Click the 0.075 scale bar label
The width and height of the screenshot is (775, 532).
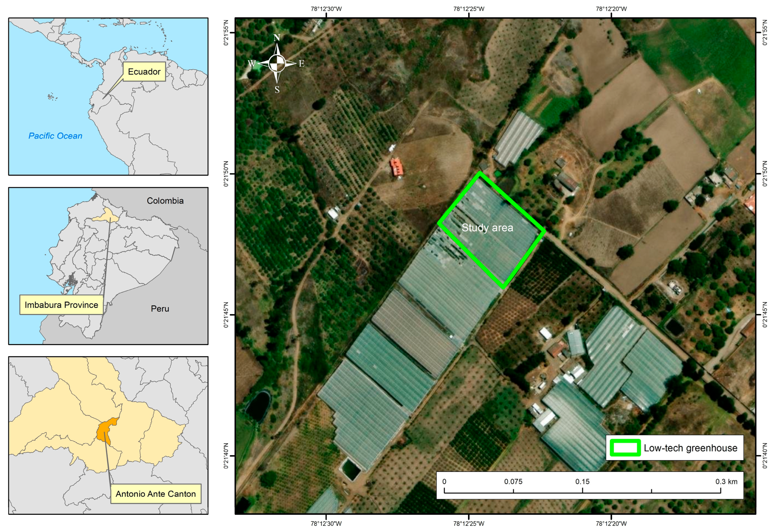click(513, 482)
